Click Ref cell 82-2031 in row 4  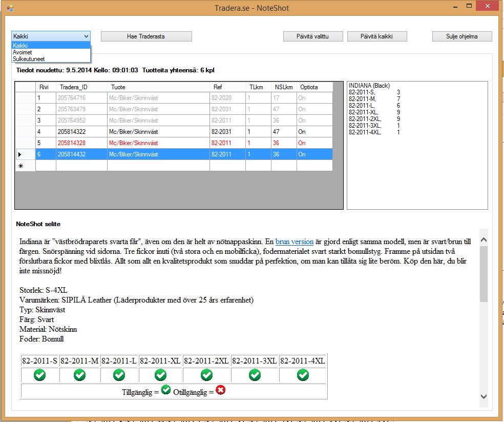[227, 132]
